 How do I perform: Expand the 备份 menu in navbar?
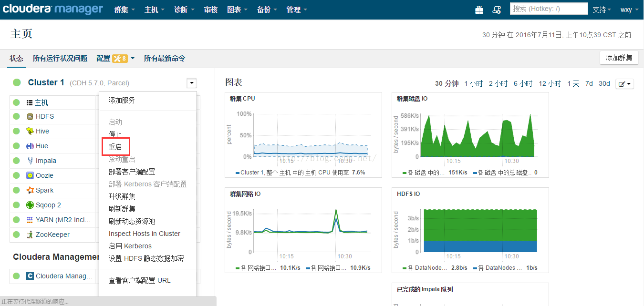(267, 10)
